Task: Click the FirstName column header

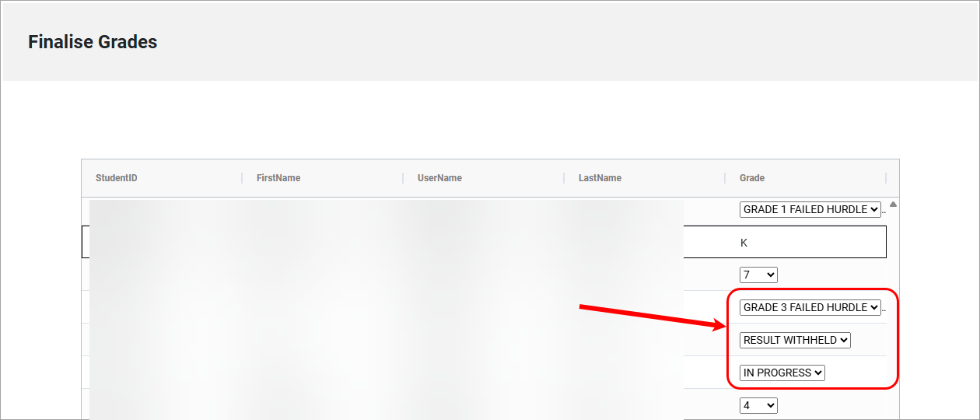Action: 323,178
